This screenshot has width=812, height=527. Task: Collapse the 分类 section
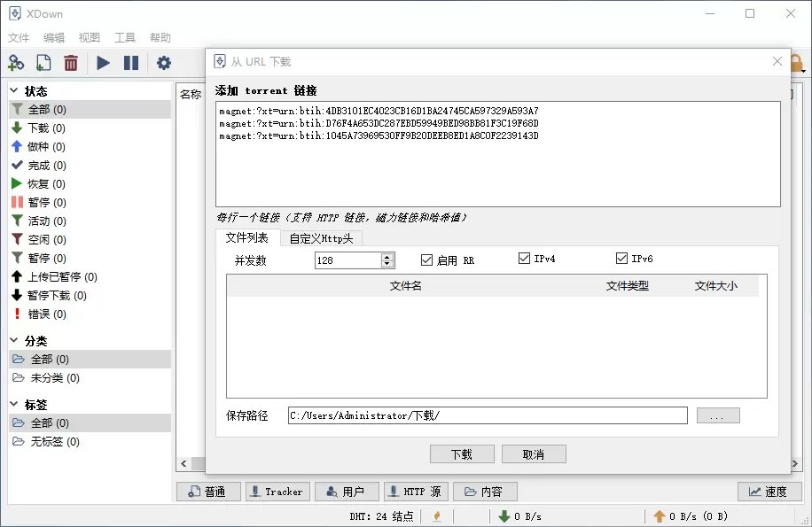14,340
